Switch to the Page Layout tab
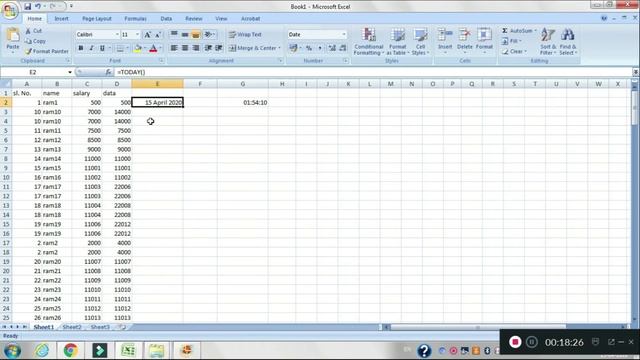The width and height of the screenshot is (640, 360). [x=97, y=19]
